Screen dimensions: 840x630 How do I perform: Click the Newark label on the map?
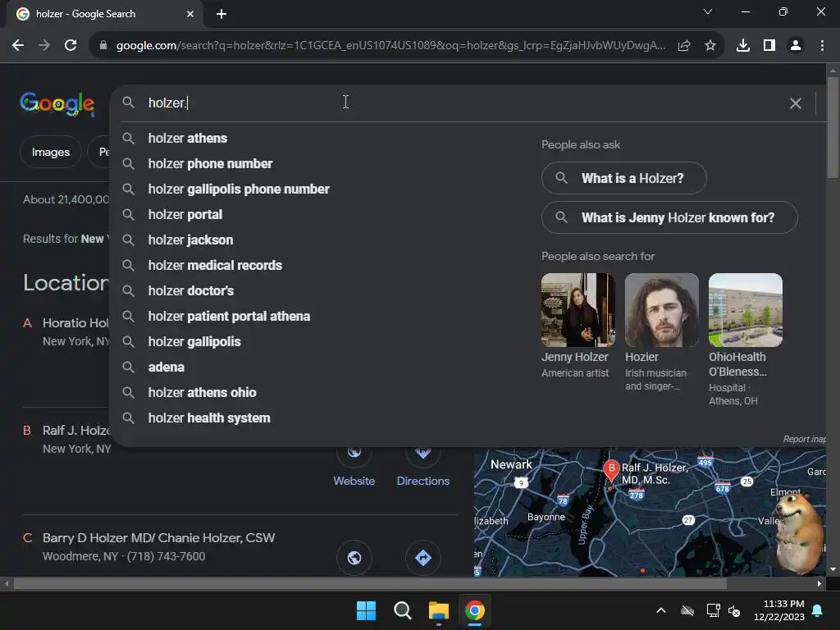511,465
